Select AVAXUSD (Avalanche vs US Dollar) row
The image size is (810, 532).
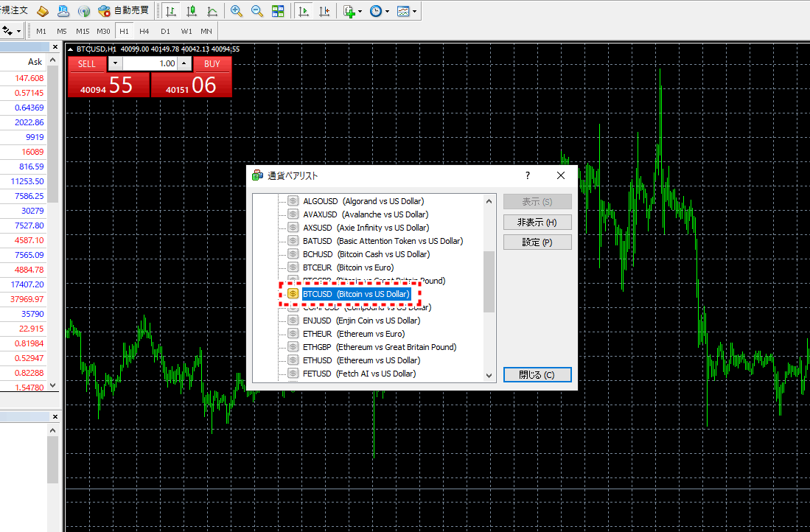point(366,214)
